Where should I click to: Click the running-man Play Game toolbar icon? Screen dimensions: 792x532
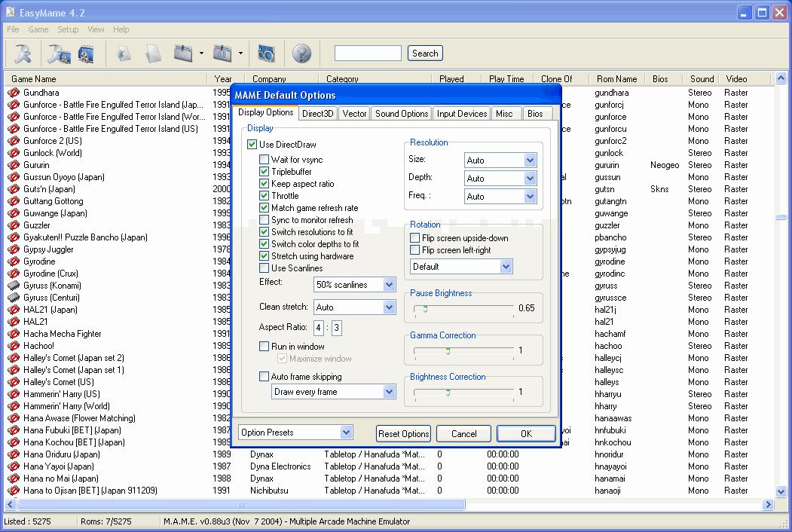point(22,54)
